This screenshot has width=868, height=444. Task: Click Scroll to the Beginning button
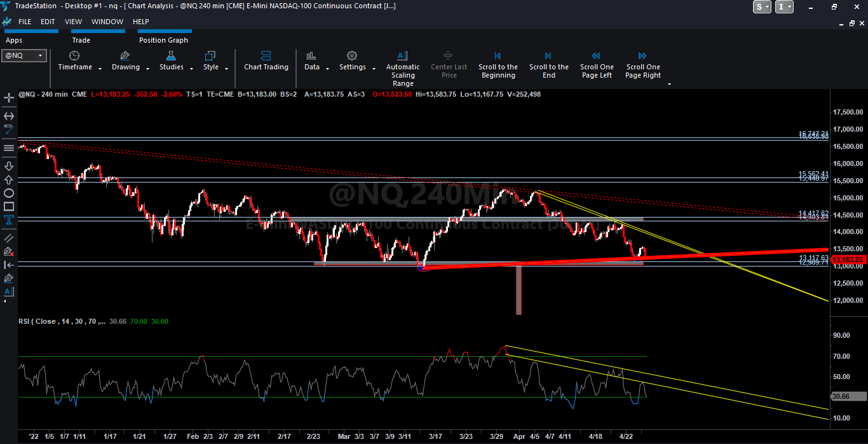coord(498,66)
